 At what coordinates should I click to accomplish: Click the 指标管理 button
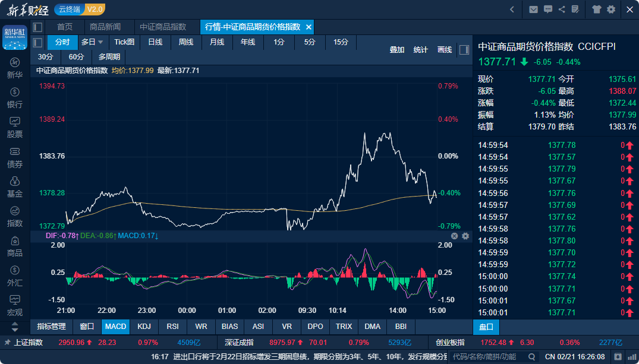(51, 327)
